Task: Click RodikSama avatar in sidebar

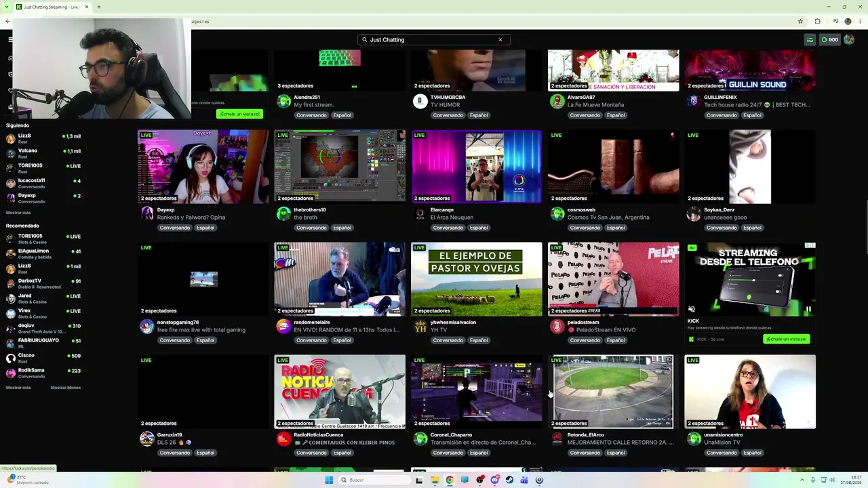Action: pyautogui.click(x=10, y=373)
